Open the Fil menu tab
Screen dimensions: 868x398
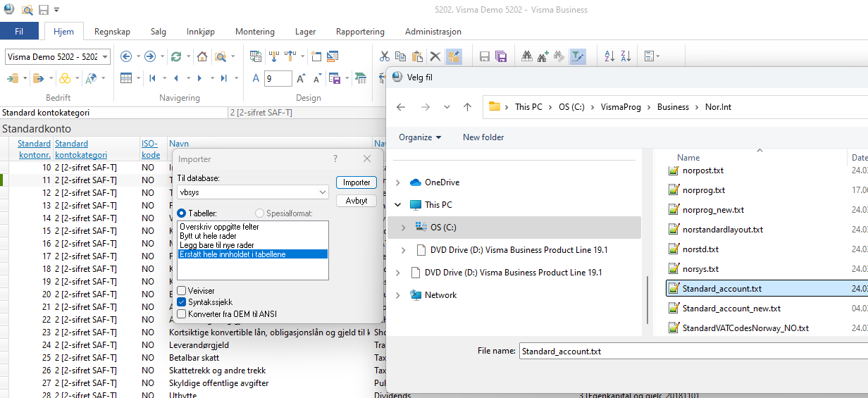click(19, 32)
